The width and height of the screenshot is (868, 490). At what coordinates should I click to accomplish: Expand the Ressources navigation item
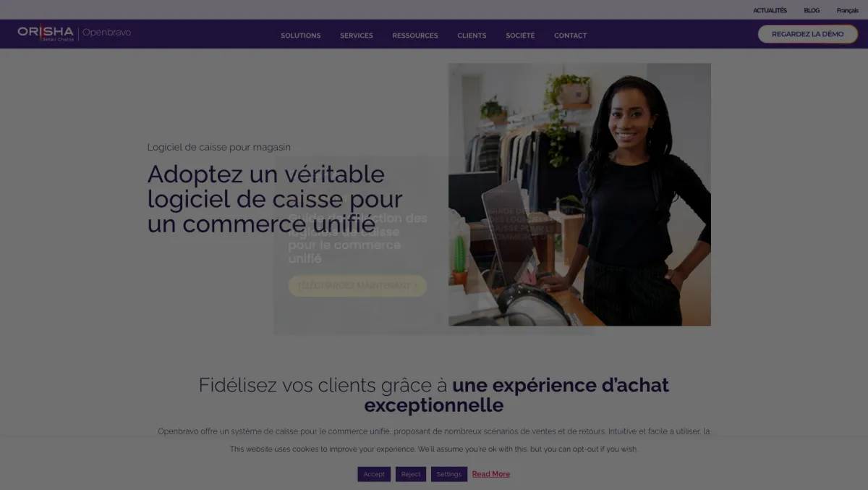click(x=415, y=35)
